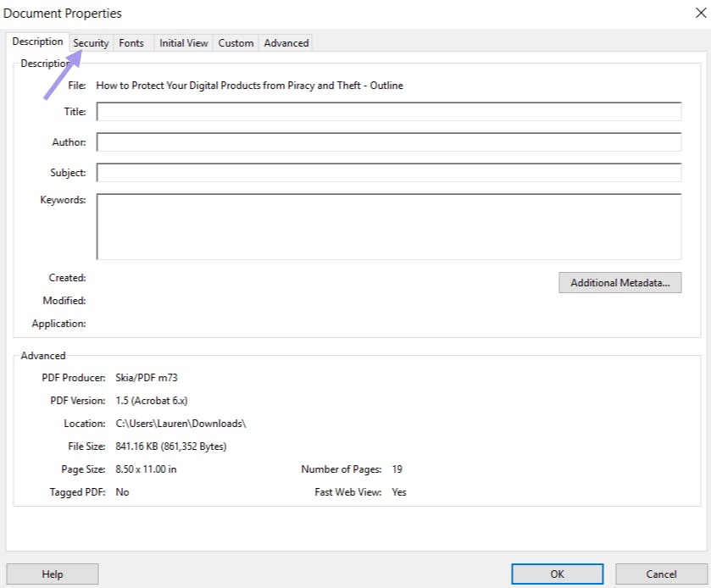Image resolution: width=711 pixels, height=588 pixels.
Task: Click the 'Advanced' group heading
Action: (x=43, y=356)
